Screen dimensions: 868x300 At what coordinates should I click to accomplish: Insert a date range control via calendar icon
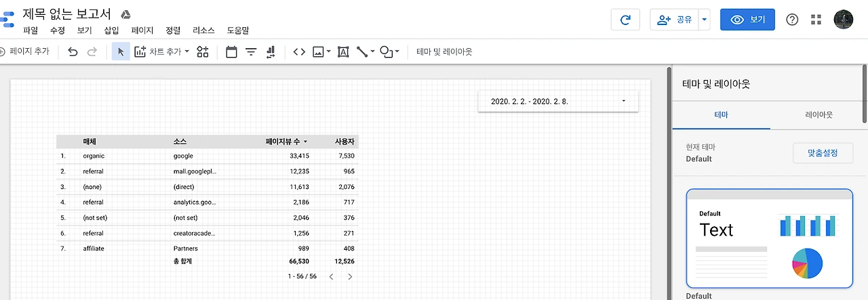pyautogui.click(x=231, y=51)
